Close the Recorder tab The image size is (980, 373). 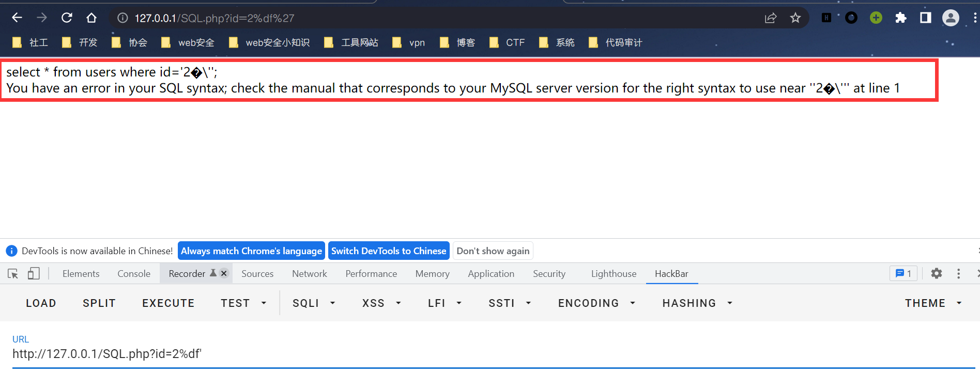coord(224,273)
